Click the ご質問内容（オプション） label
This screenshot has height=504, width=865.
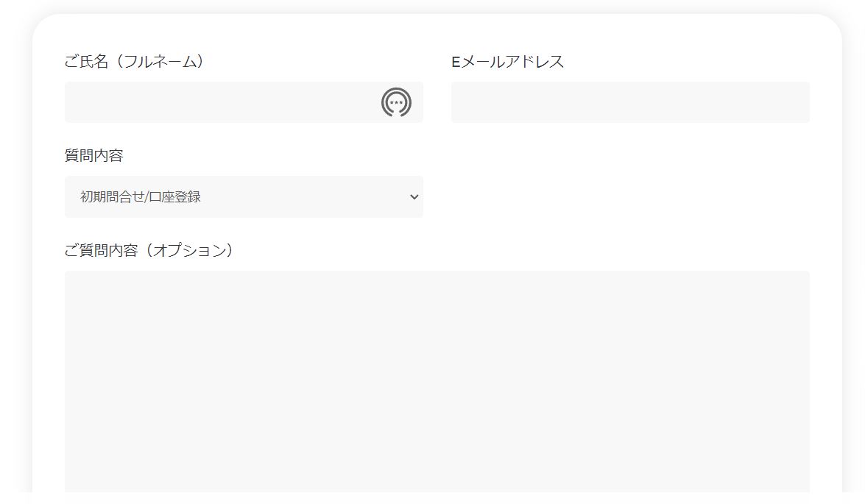tap(149, 250)
